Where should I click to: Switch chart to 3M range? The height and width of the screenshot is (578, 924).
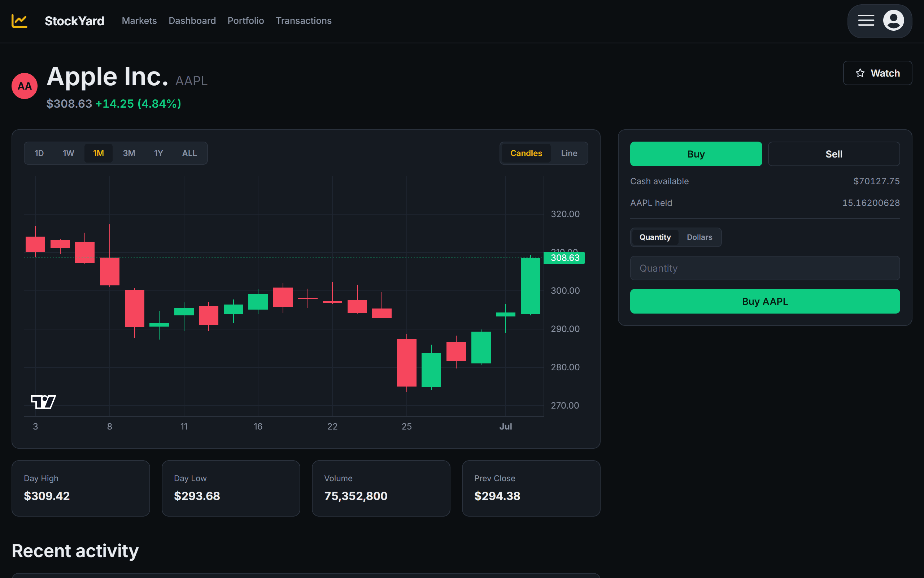129,153
